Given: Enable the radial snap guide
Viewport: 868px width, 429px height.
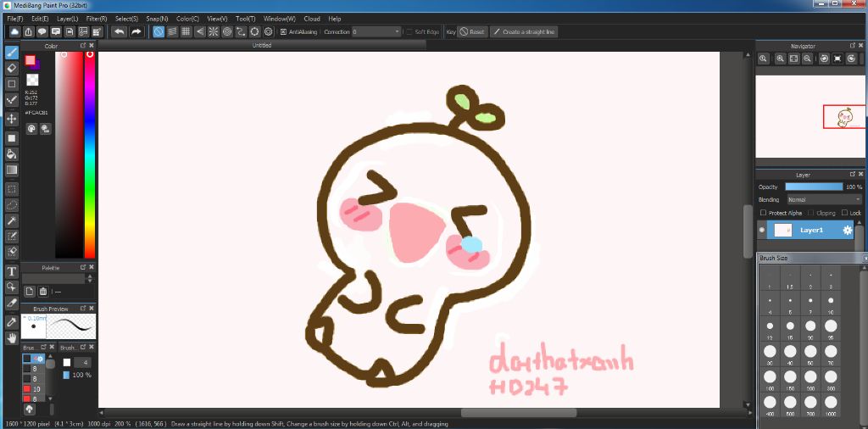Looking at the screenshot, I should pyautogui.click(x=213, y=31).
